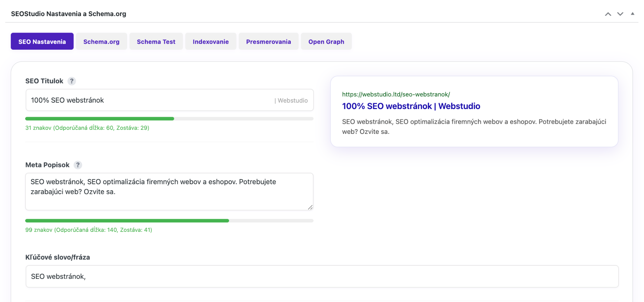Viewport: 644px width, 302px height.
Task: Click the Meta Popisok help question mark icon
Action: (x=78, y=165)
